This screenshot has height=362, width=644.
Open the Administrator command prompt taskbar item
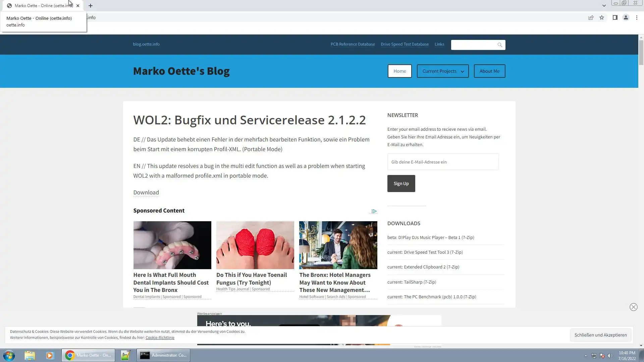click(163, 355)
